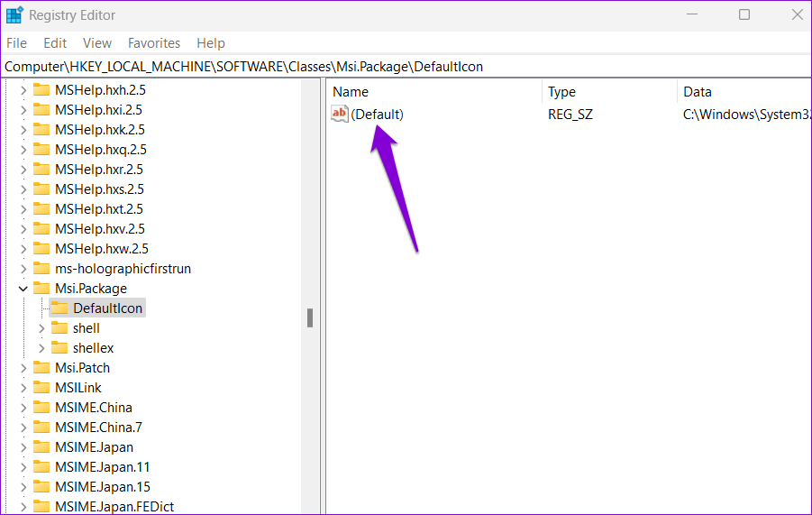Select the MSHelp.hxt.2.5 key
812x515 pixels.
point(99,209)
